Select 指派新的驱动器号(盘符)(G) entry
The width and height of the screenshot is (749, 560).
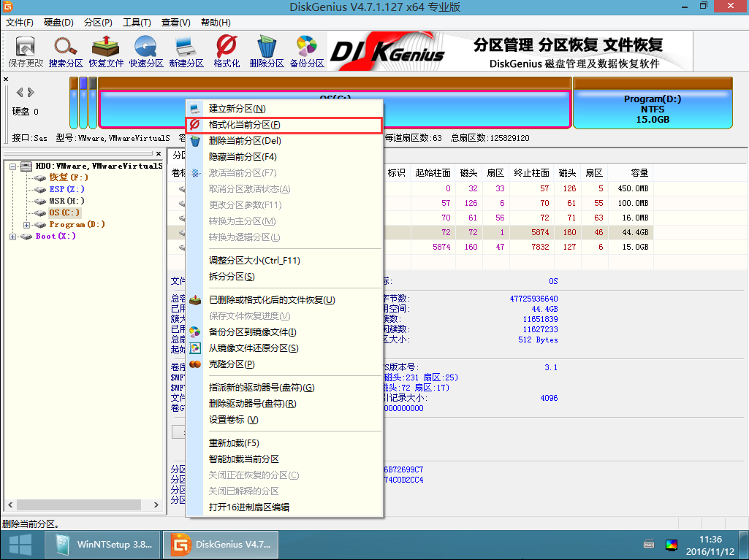point(285,388)
